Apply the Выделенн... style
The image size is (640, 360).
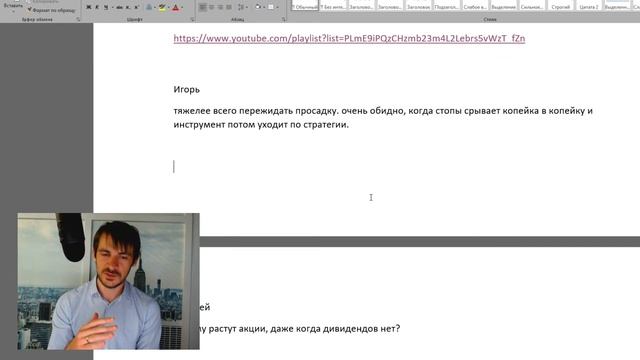point(617,5)
